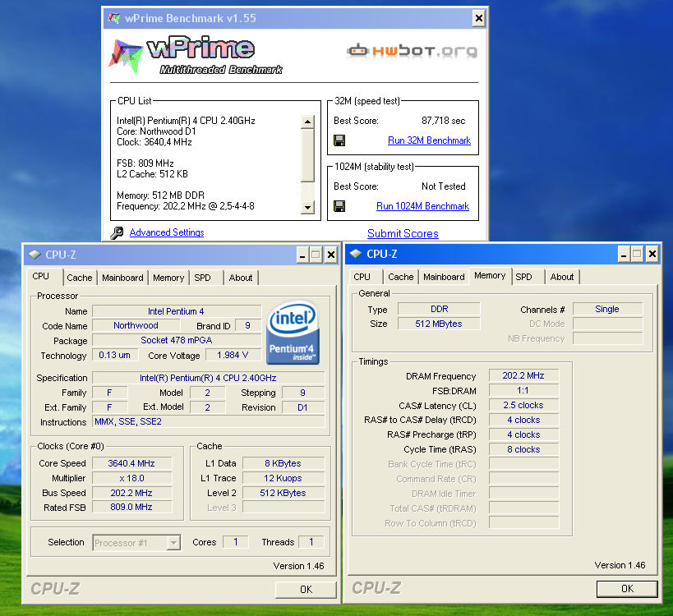Click the Package field Socket 478 mPGA
The width and height of the screenshot is (673, 616).
pyautogui.click(x=177, y=340)
